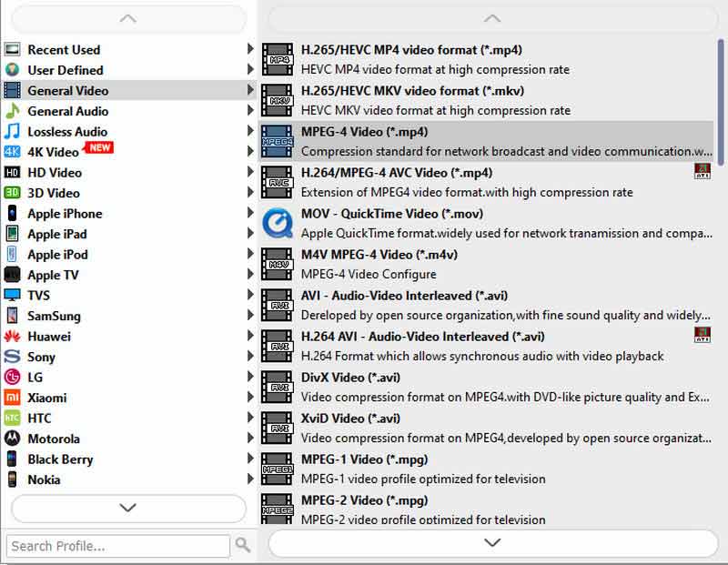Image resolution: width=728 pixels, height=565 pixels.
Task: Expand the SamSung device list arrow
Action: (250, 316)
